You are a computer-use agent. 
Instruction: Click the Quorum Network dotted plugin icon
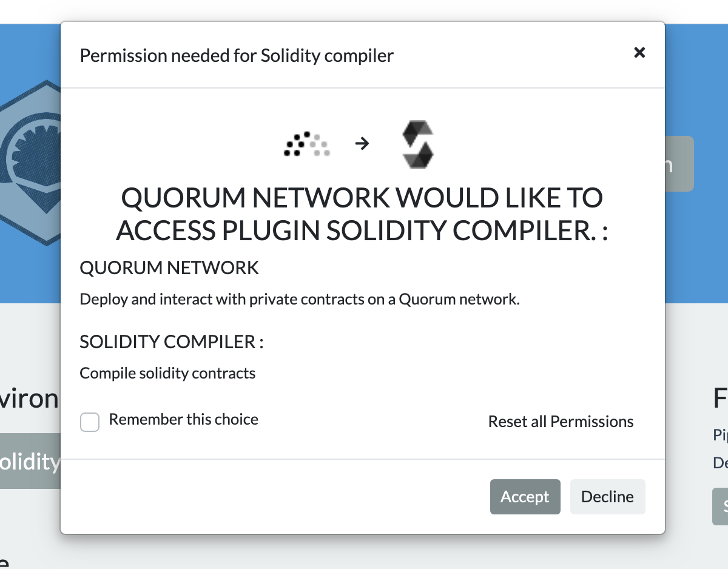tap(306, 144)
